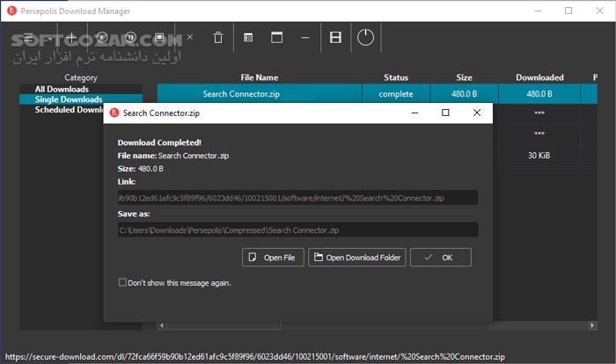
Task: Click the Save as path field
Action: point(297,230)
